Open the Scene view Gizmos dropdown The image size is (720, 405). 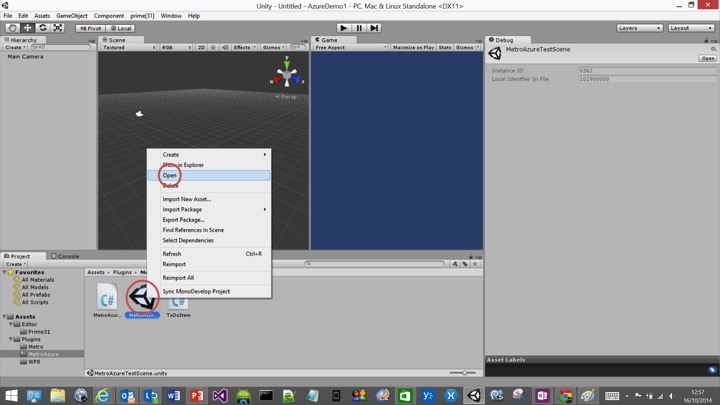point(274,47)
